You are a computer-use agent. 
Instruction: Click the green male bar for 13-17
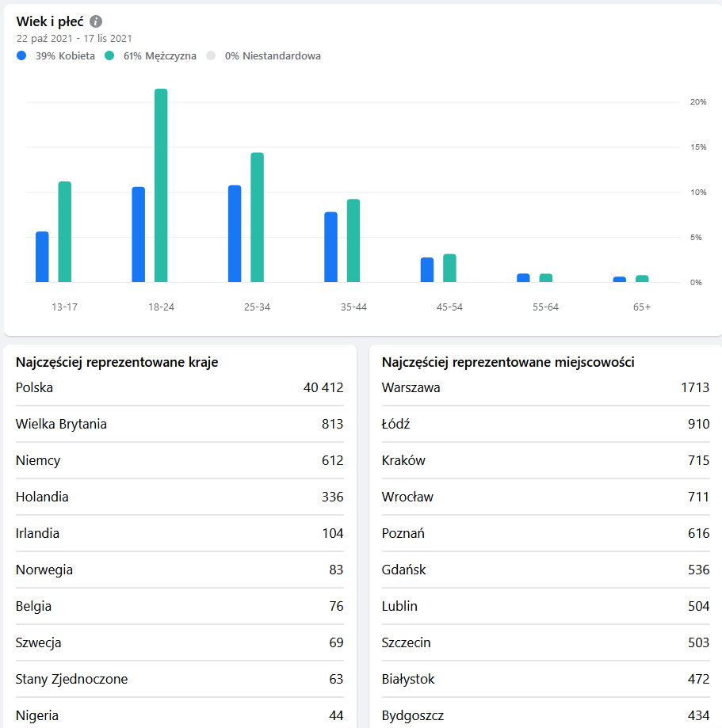pos(65,232)
